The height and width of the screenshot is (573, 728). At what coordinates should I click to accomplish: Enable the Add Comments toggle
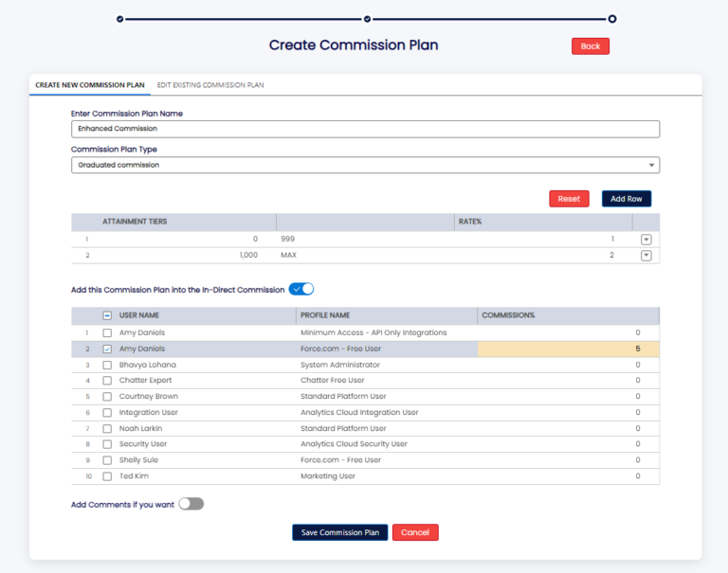[191, 504]
